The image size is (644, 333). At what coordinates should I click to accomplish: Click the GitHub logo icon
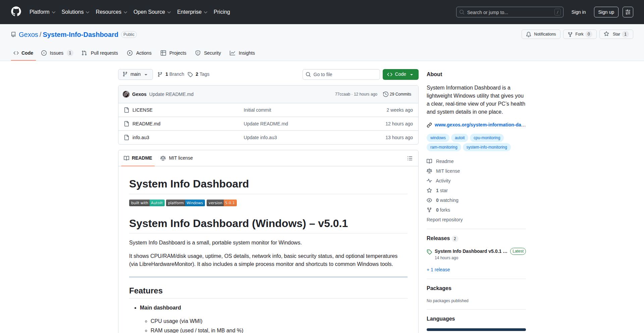point(16,12)
